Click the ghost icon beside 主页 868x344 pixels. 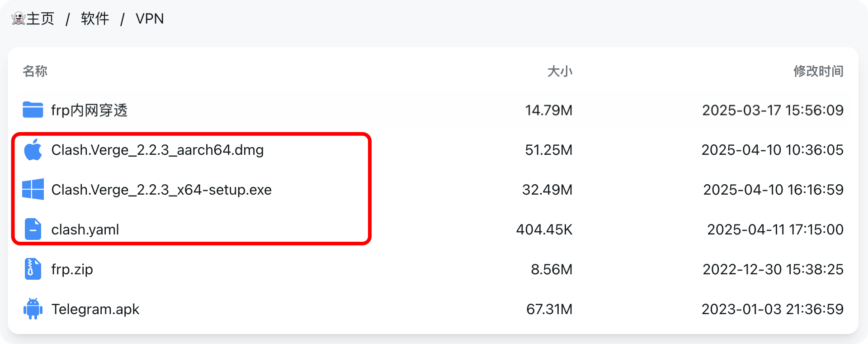[x=18, y=19]
